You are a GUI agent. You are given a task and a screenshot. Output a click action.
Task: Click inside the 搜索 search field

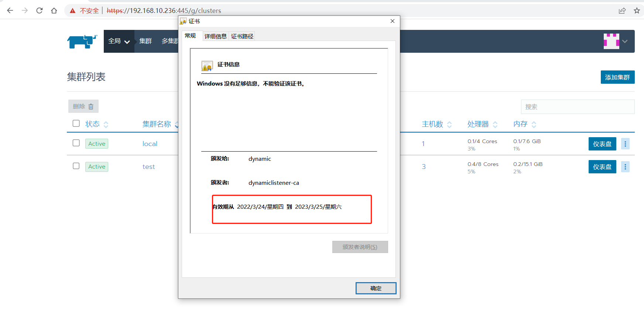pos(578,107)
